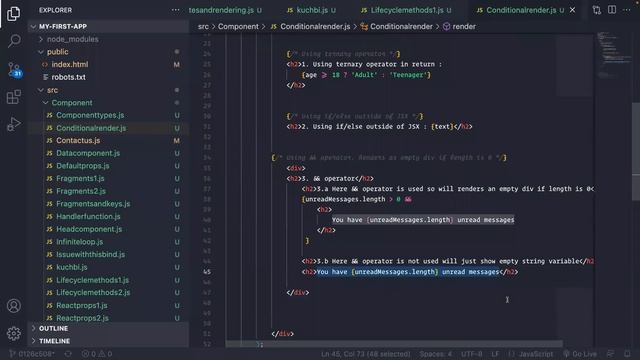Click the LF end-of-line indicator
The image size is (640, 360).
pyautogui.click(x=495, y=354)
